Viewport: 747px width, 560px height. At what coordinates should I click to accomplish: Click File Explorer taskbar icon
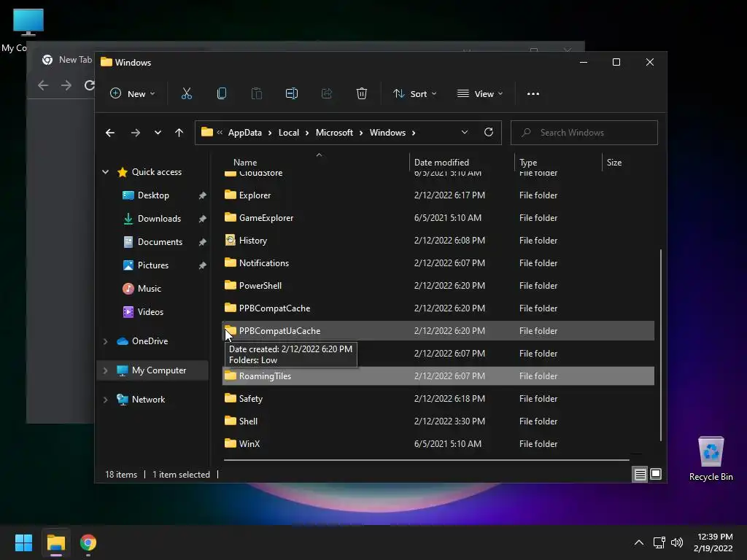tap(56, 542)
